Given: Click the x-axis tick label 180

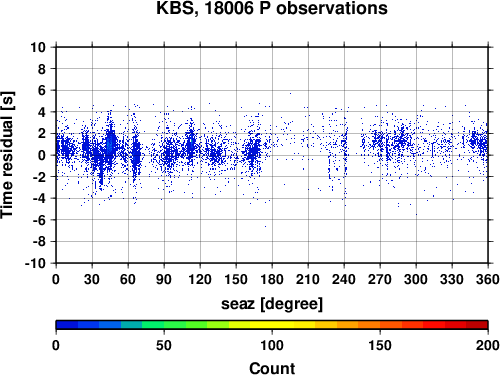Looking at the screenshot, I should [x=272, y=279].
